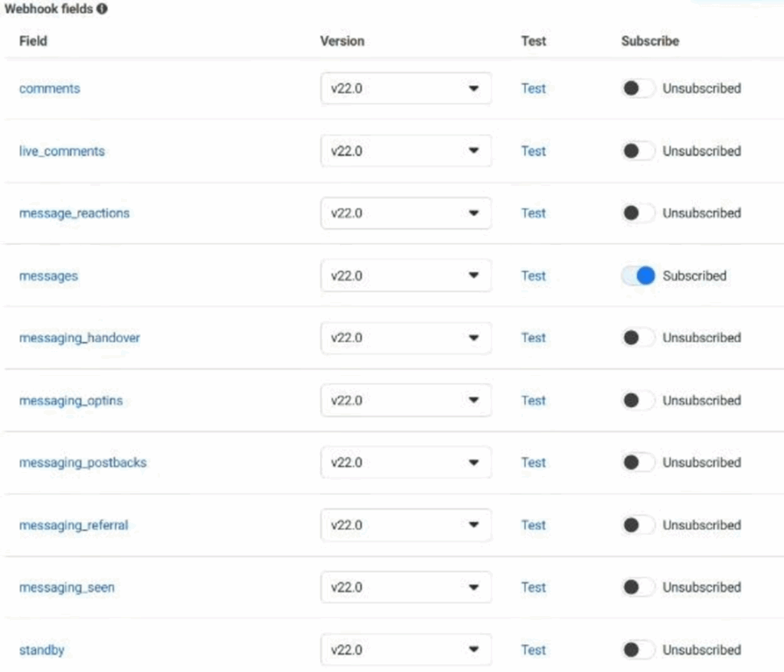Click Test link for comments
This screenshot has height=672, width=784.
pos(534,89)
